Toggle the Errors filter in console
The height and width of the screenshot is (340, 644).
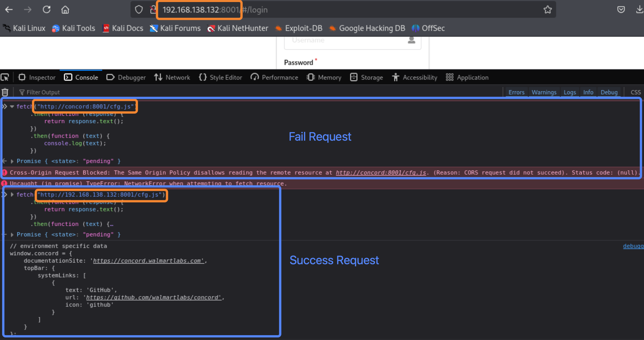516,92
